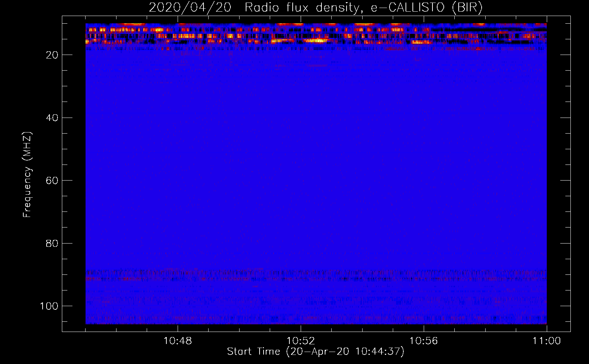Click the 10:48 time tick label

point(178,341)
